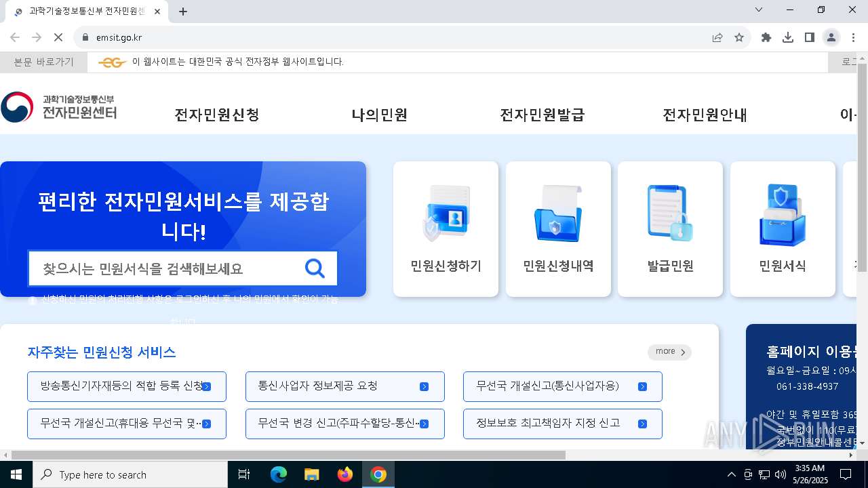Launch Microsoft Edge from taskbar
Screen dimensions: 868x488
pyautogui.click(x=279, y=474)
